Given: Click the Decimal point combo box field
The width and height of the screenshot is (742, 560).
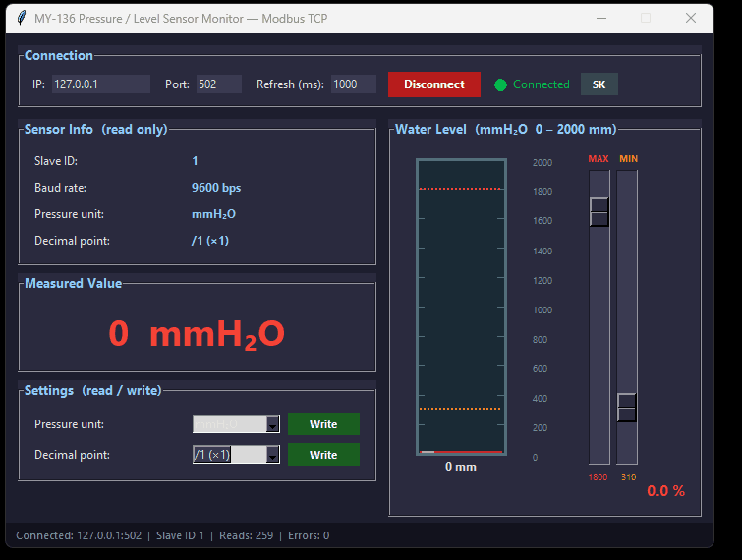Looking at the screenshot, I should coord(236,455).
